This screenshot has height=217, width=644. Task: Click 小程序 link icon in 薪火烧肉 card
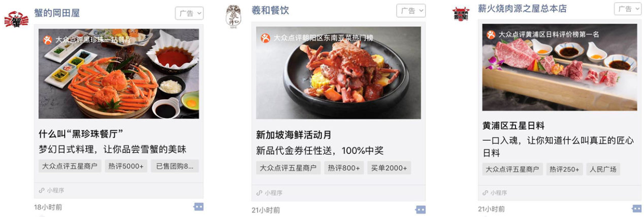486,193
